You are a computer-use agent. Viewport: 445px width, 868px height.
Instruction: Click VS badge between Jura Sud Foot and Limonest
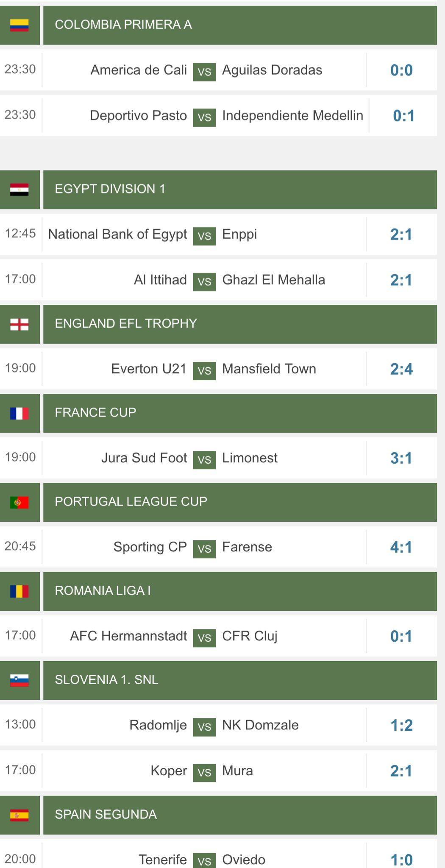(x=204, y=459)
